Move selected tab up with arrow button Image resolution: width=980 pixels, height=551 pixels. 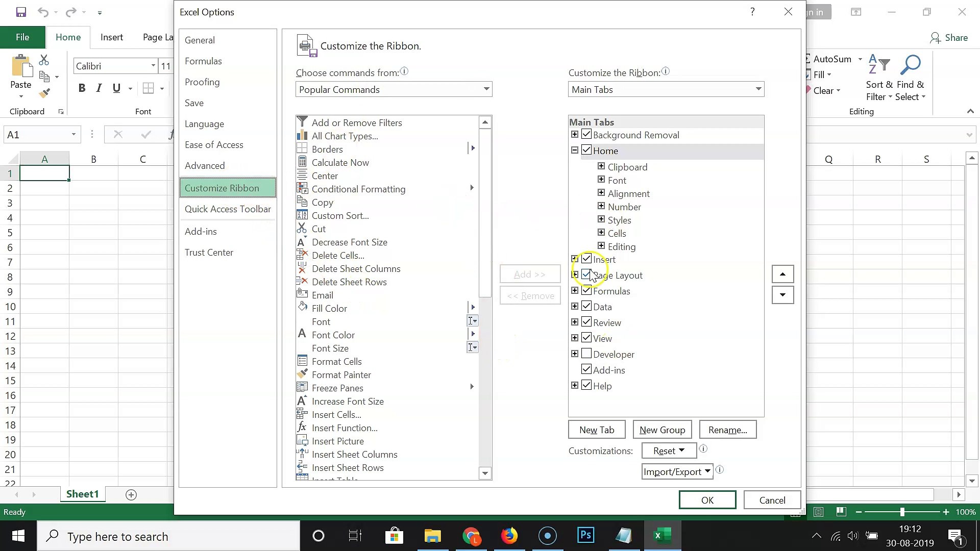pos(782,274)
